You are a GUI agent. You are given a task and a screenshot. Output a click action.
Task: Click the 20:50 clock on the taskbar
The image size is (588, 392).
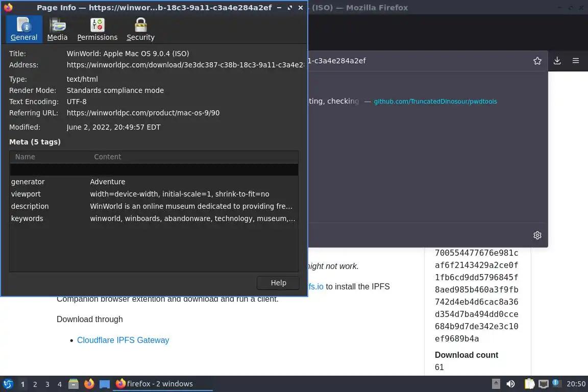576,384
